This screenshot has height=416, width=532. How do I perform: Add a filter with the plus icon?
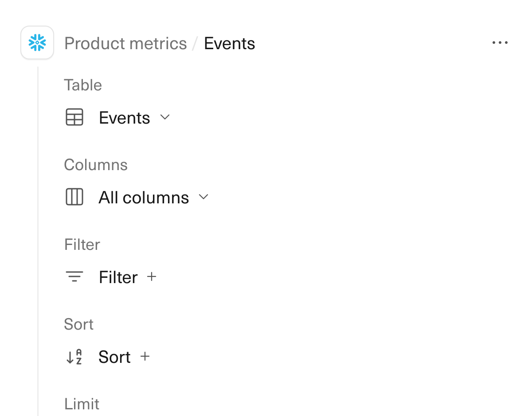coord(152,277)
